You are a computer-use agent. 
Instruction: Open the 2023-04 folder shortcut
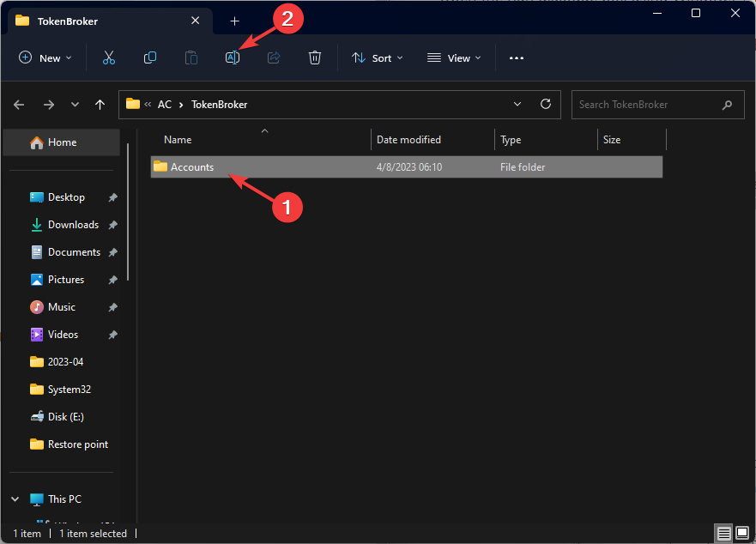pyautogui.click(x=65, y=362)
